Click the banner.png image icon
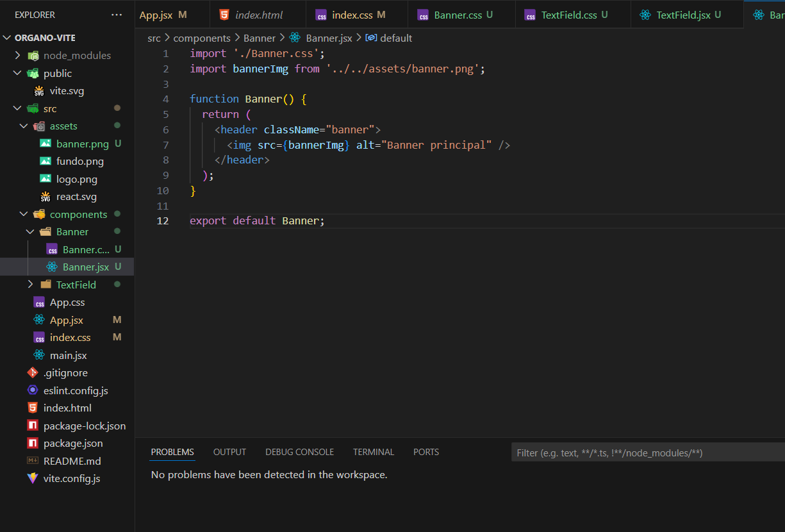Screen dimensions: 785x532 [45, 144]
